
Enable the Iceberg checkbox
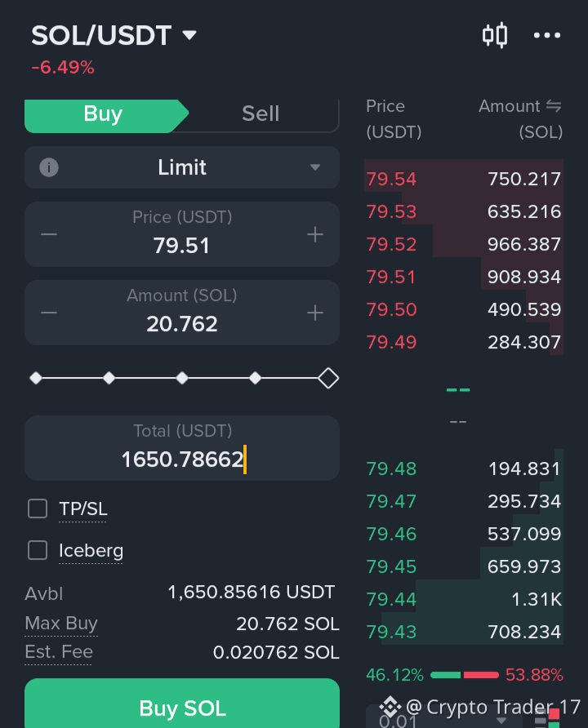click(x=38, y=550)
